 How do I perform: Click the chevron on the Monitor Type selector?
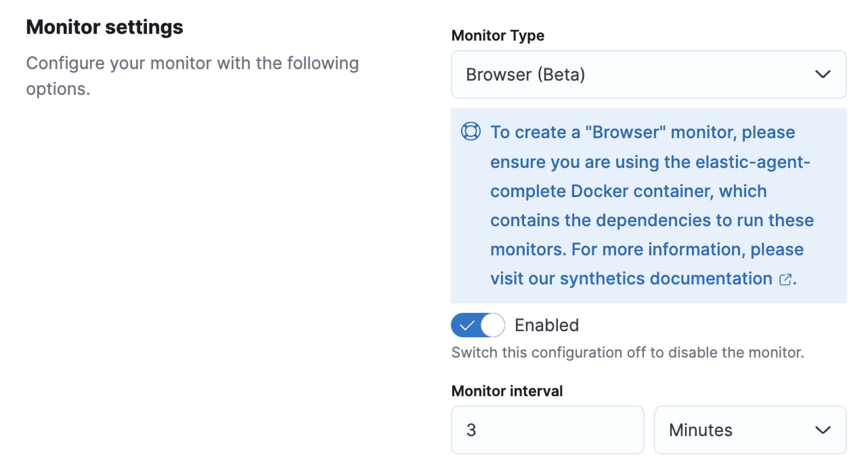pos(822,74)
